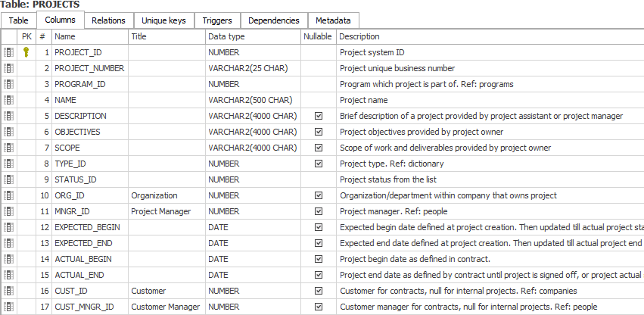Show the Dependencies tab
The width and height of the screenshot is (644, 315).
click(x=273, y=20)
